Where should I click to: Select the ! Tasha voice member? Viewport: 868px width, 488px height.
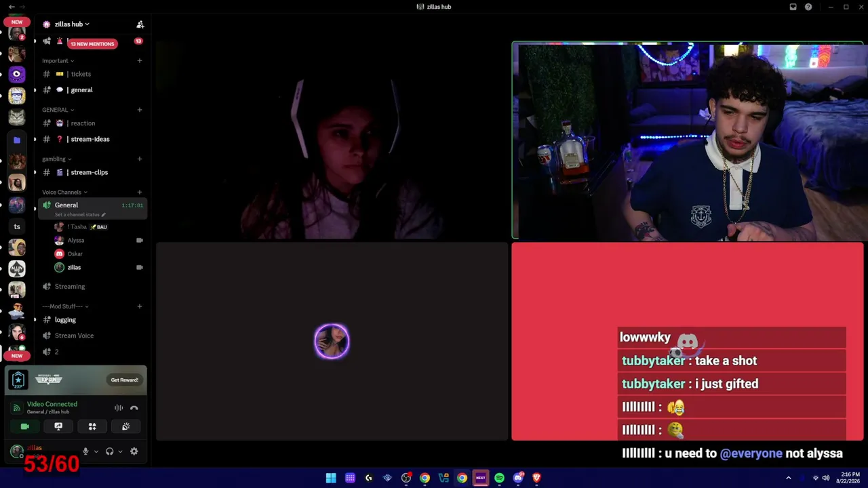click(99, 227)
